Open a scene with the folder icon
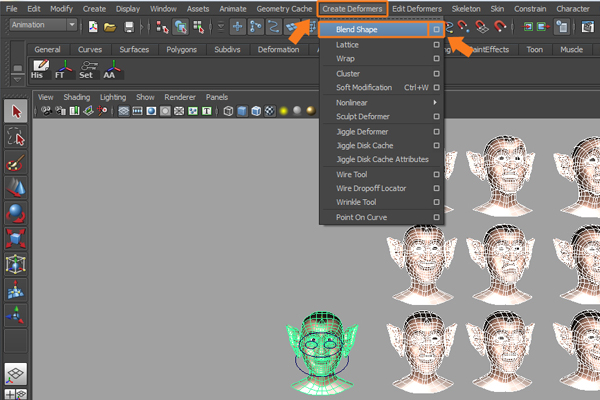This screenshot has width=600, height=400. 110,27
